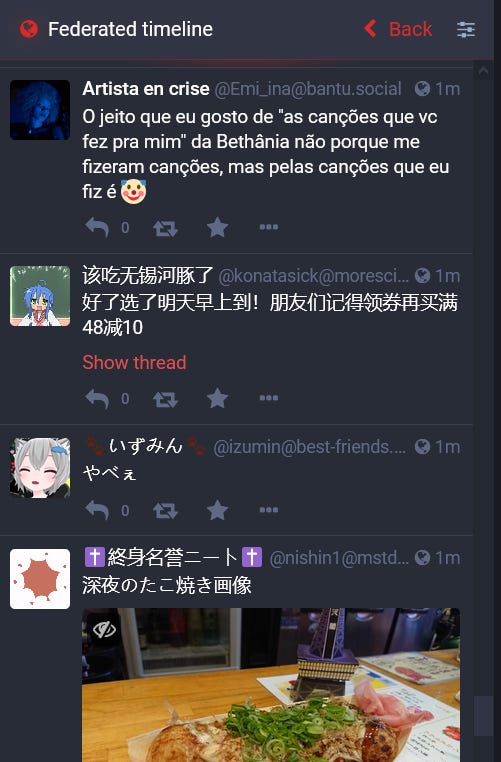The image size is (501, 762).
Task: Open more options on izumin post
Action: pos(269,510)
